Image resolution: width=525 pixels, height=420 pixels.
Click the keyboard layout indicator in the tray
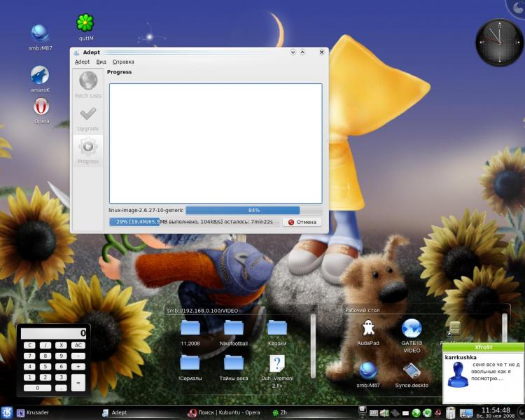[x=374, y=413]
